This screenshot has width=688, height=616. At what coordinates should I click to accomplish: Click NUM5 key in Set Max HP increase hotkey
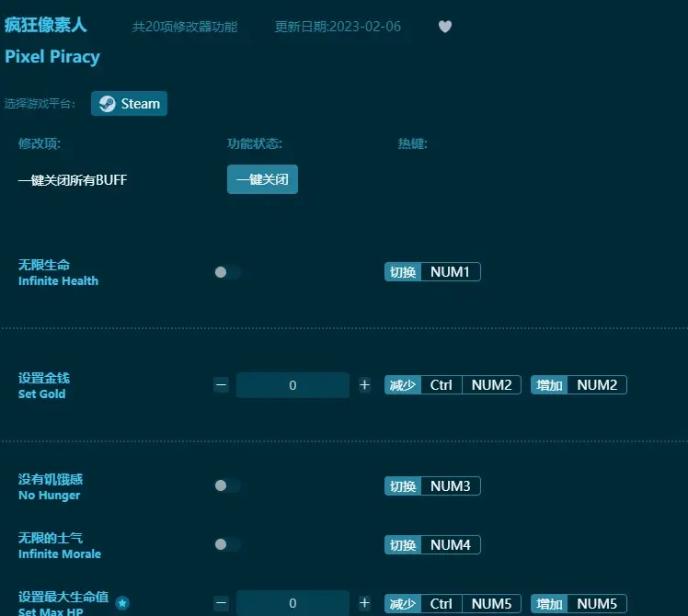click(x=597, y=604)
